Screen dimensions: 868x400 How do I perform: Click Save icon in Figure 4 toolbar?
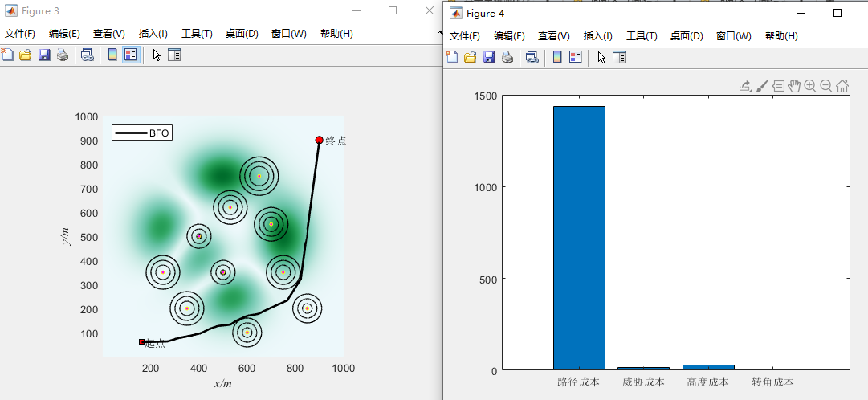pos(488,57)
